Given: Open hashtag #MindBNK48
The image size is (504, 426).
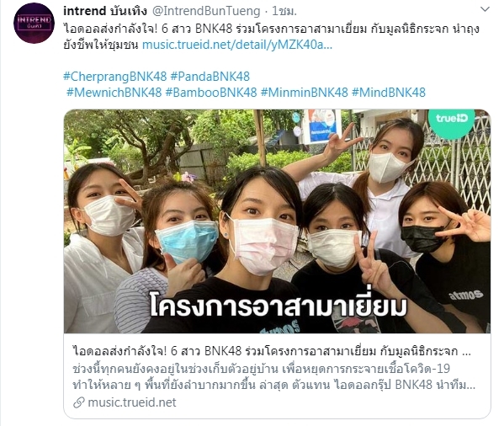Looking at the screenshot, I should tap(389, 93).
